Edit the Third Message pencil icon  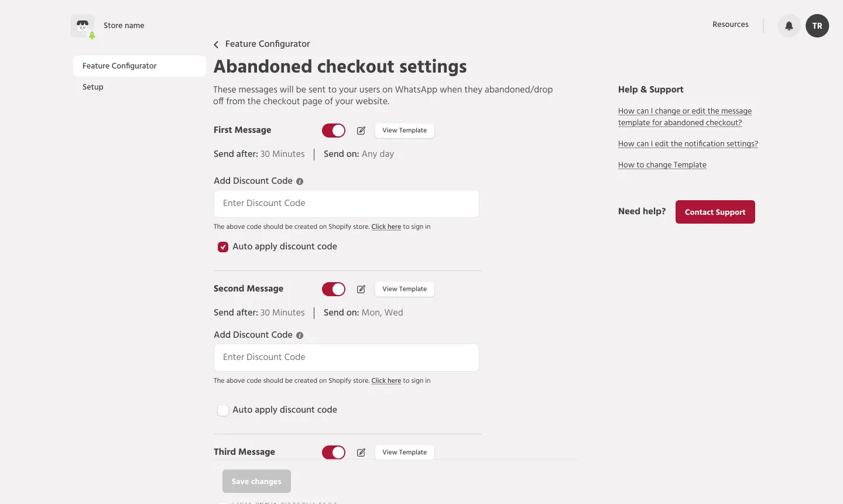coord(361,452)
